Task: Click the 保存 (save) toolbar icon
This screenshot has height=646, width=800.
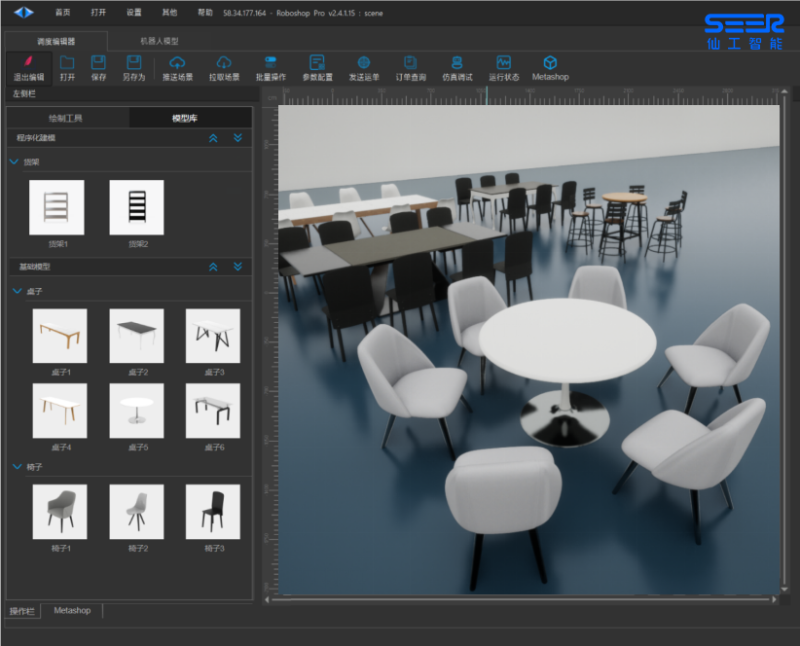Action: click(98, 63)
